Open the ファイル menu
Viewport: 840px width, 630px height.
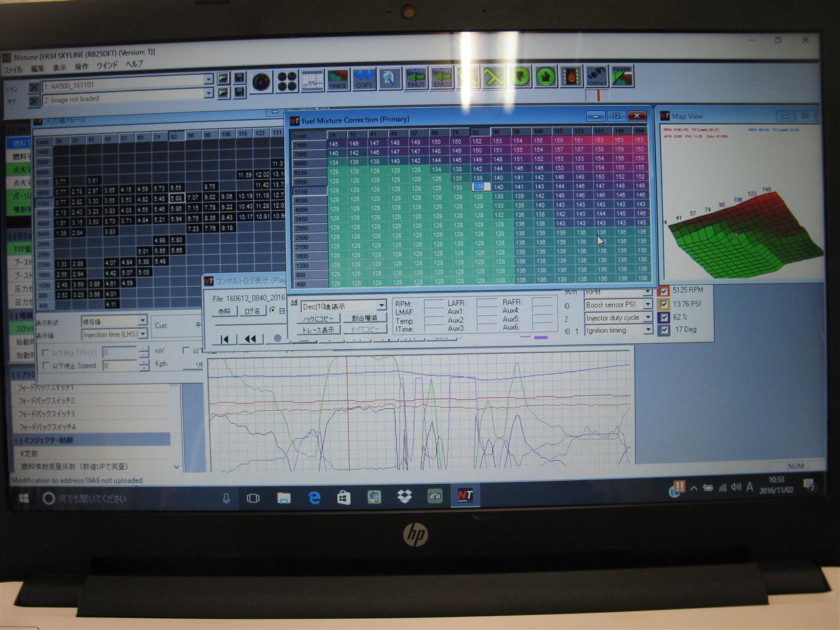pyautogui.click(x=13, y=69)
